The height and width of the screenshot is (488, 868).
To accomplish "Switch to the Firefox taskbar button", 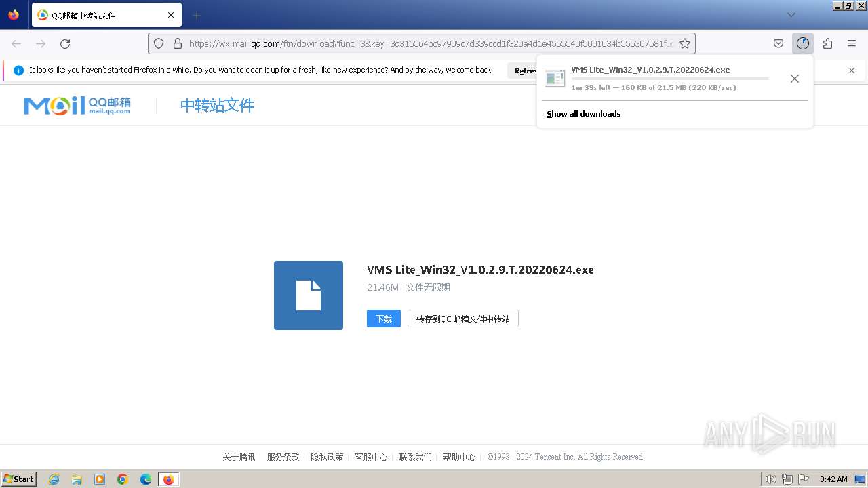I will 169,479.
